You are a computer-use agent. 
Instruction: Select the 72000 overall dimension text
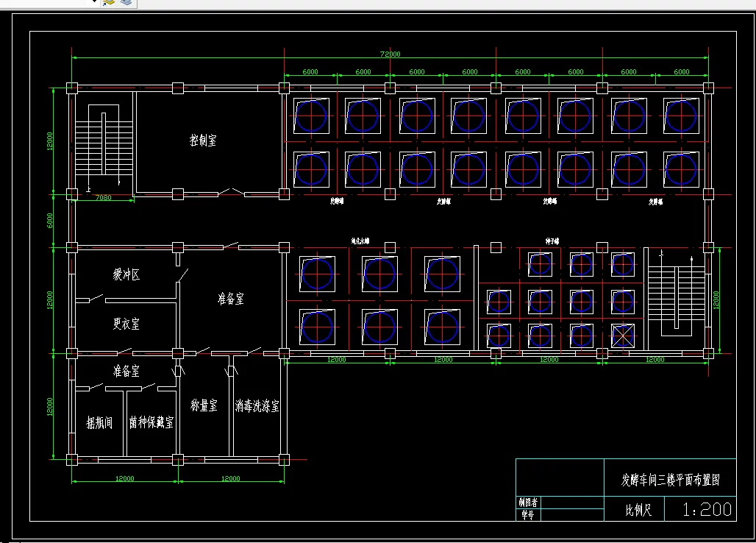point(390,54)
